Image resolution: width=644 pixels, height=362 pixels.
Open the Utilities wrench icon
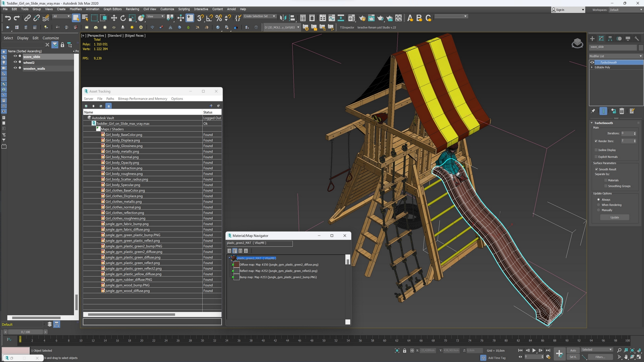[x=637, y=39]
